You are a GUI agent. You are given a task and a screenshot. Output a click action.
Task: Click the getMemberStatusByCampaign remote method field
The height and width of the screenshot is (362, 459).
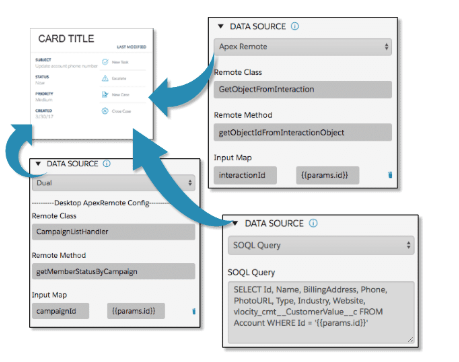tap(114, 271)
